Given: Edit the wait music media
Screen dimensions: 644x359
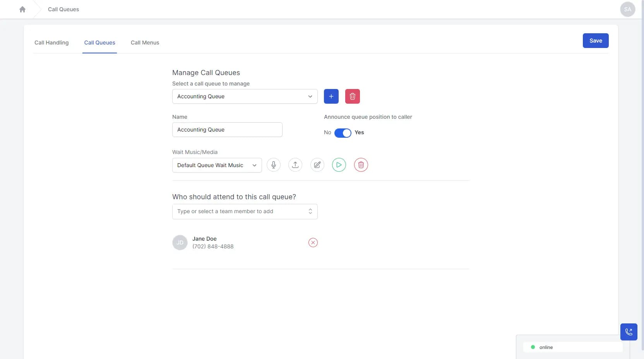Looking at the screenshot, I should pos(317,165).
